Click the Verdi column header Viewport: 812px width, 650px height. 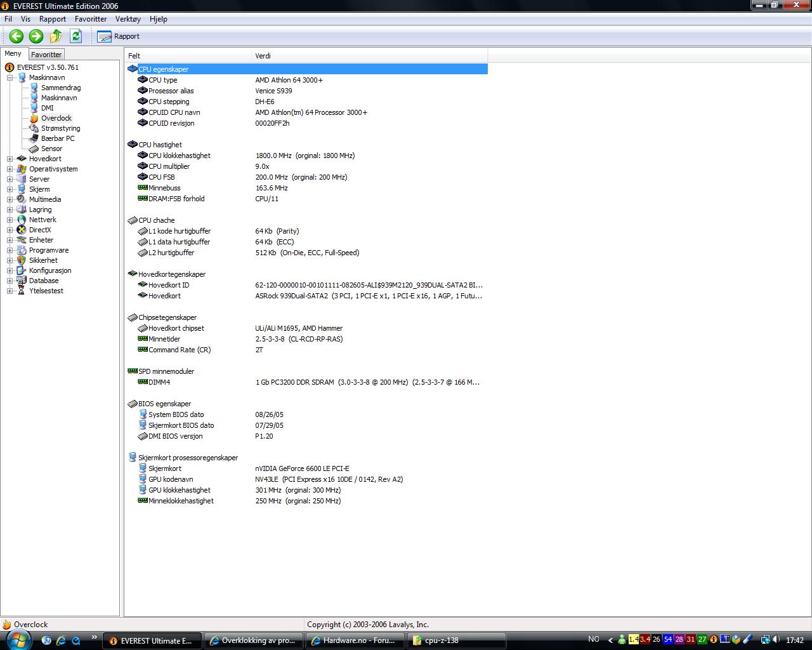(x=370, y=56)
